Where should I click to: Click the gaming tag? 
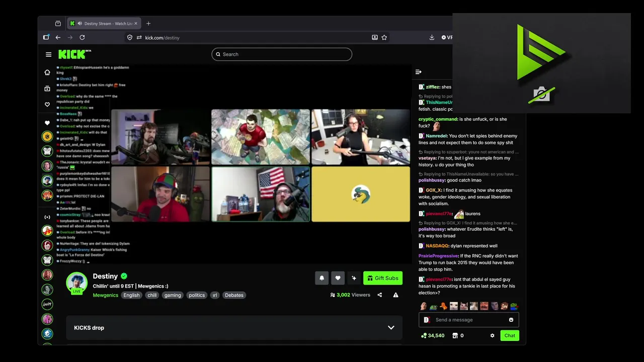pos(173,295)
